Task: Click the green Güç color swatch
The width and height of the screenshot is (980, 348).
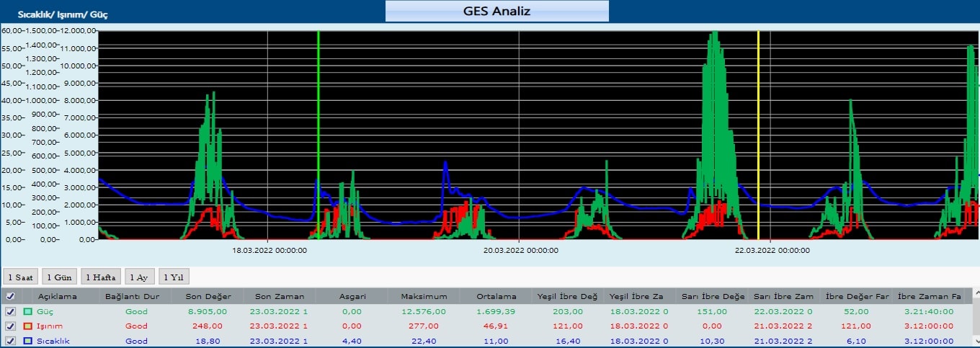Action: [28, 312]
